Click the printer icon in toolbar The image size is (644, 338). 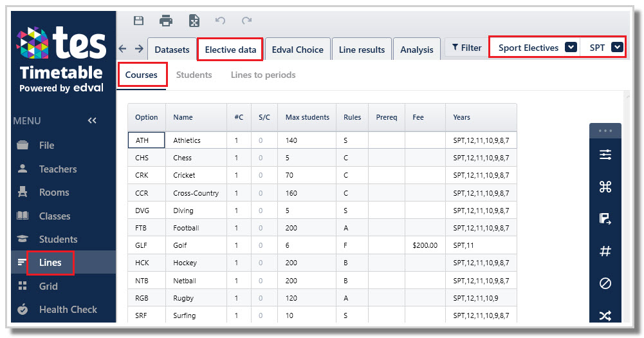(x=166, y=21)
